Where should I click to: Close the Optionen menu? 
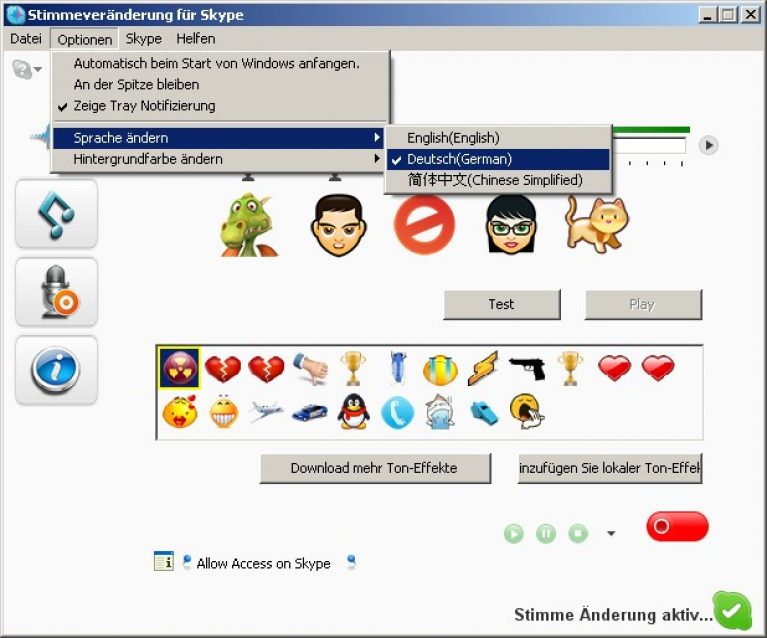85,39
